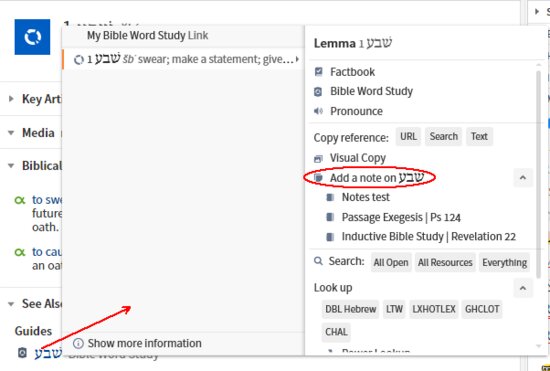
Task: Copy reference as URL
Action: coord(408,136)
